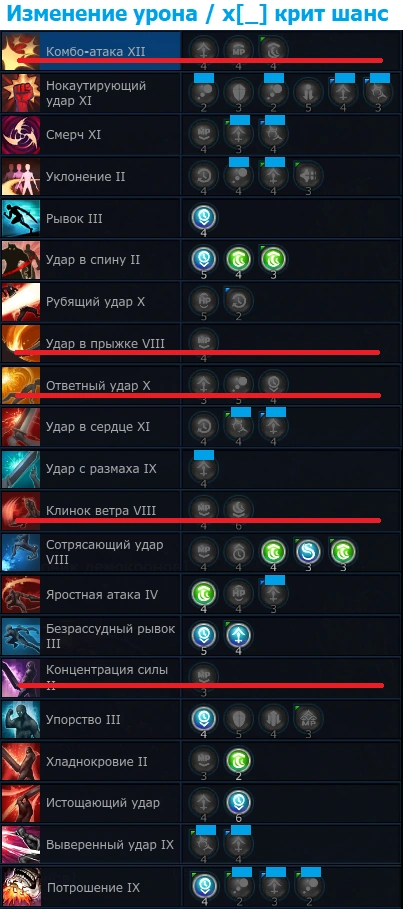Viewport: 403px width, 909px height.
Task: Select the blue glyph in Рывок III row
Action: pos(204,218)
